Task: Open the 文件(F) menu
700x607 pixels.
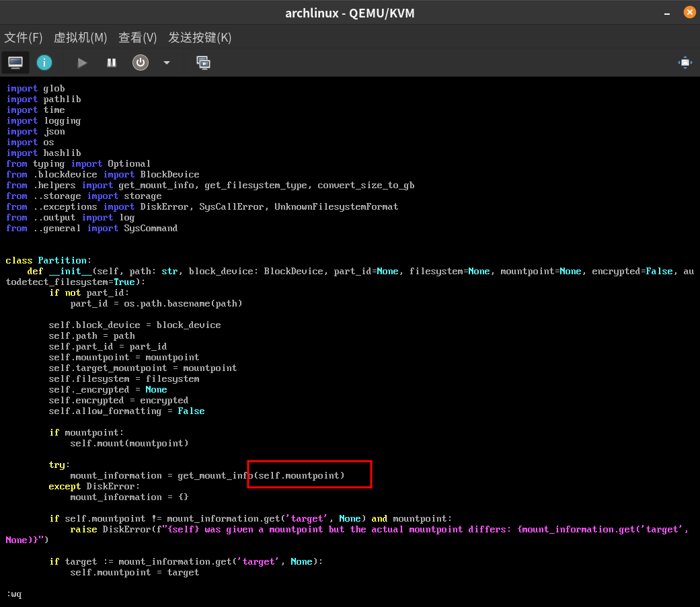Action: 24,38
